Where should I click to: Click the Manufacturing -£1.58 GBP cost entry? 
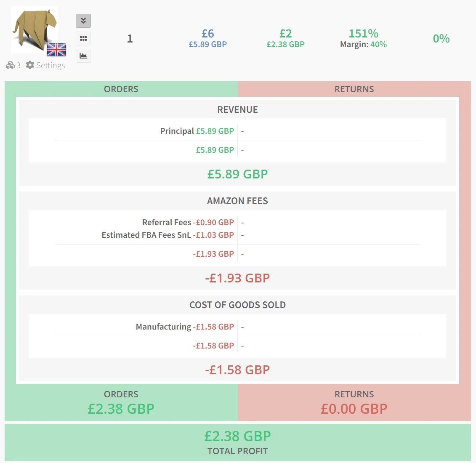click(184, 326)
